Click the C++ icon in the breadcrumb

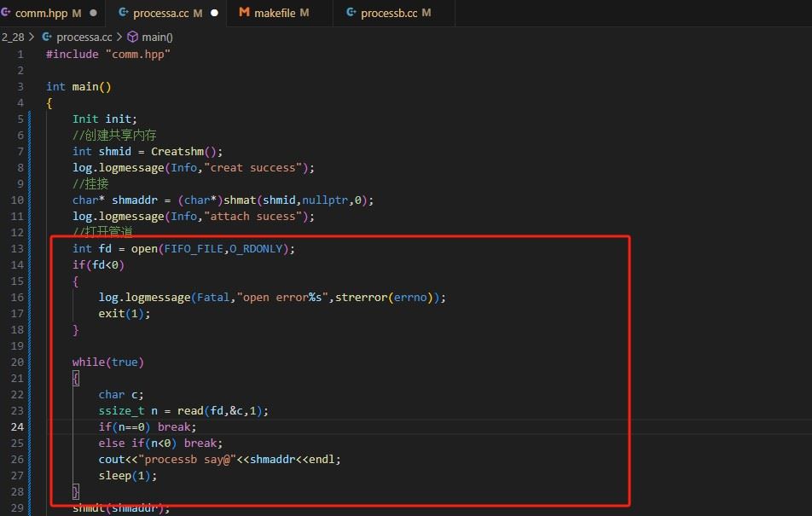click(x=47, y=37)
